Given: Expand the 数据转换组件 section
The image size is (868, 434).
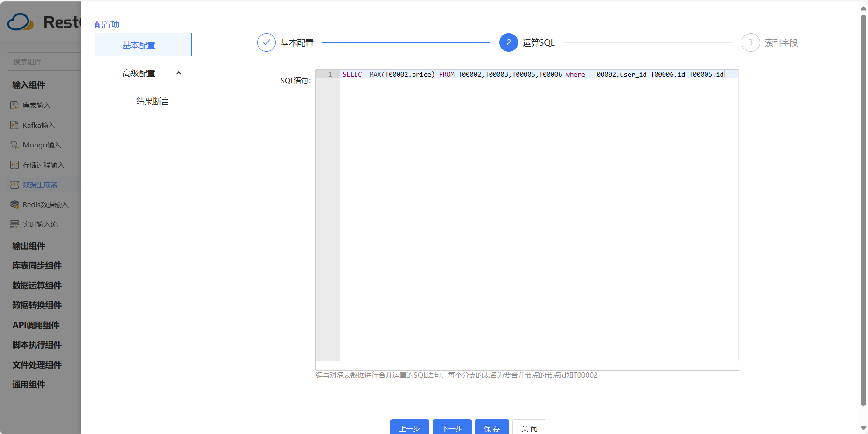Looking at the screenshot, I should coord(36,305).
